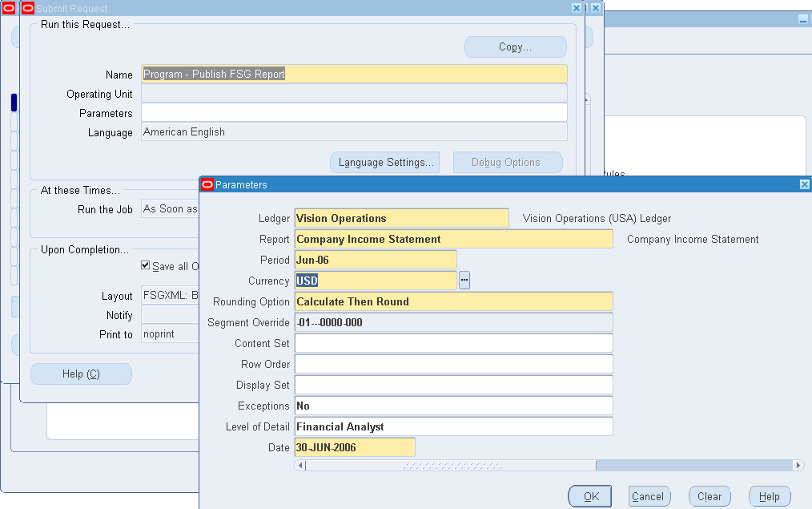Click the Oracle icon on the Parameters title bar
812x509 pixels.
(207, 184)
